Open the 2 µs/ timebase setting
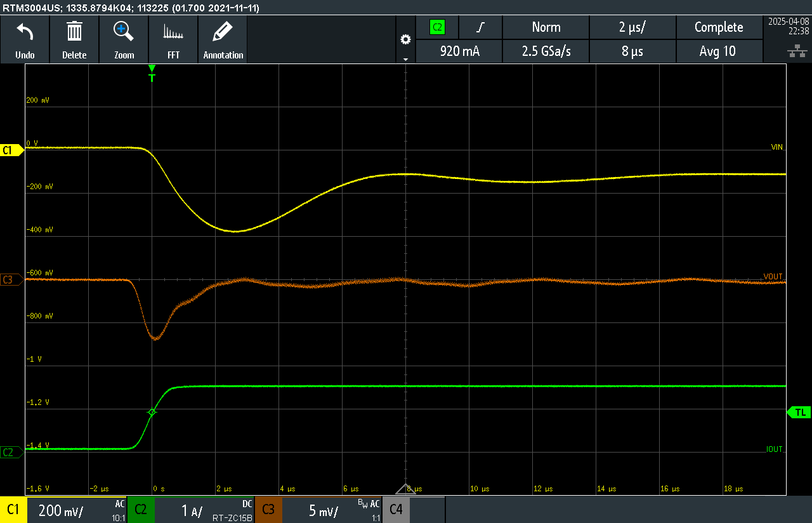This screenshot has height=523, width=812. [632, 27]
